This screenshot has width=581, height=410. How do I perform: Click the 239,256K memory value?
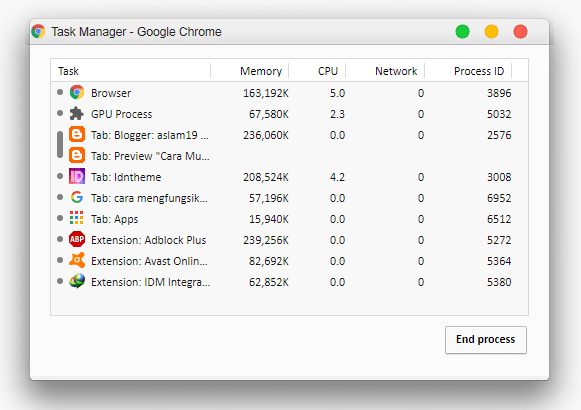coord(266,240)
